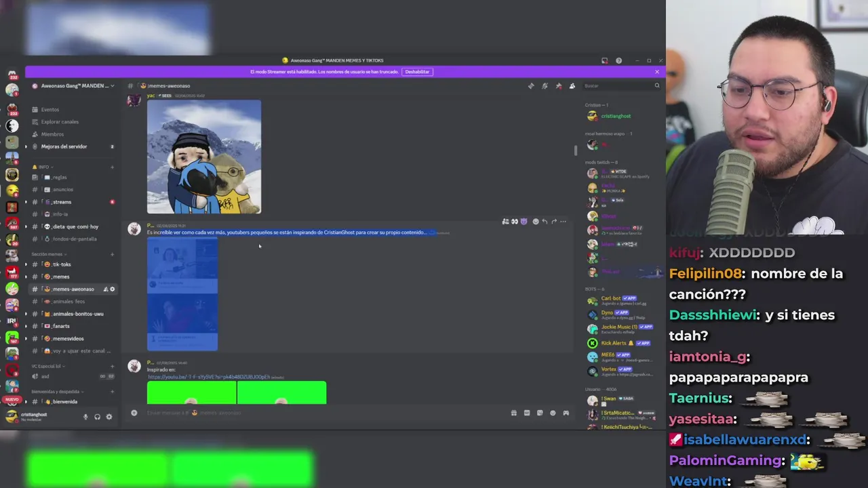Add reaction icon on hovered message

click(535, 222)
